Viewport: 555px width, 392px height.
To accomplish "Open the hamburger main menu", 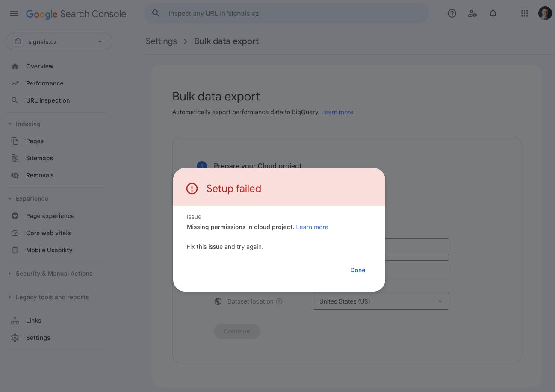I will [x=14, y=13].
